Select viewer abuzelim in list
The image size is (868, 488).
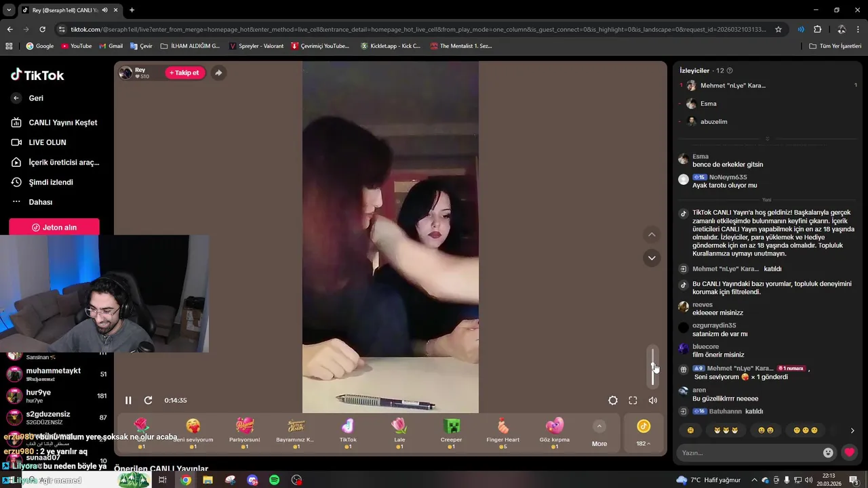[714, 122]
